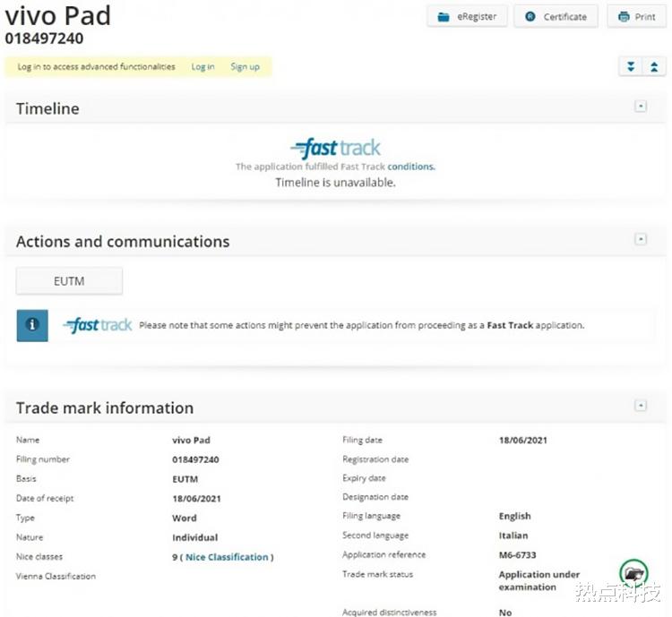Click the vivo Pad page title

pyautogui.click(x=58, y=16)
